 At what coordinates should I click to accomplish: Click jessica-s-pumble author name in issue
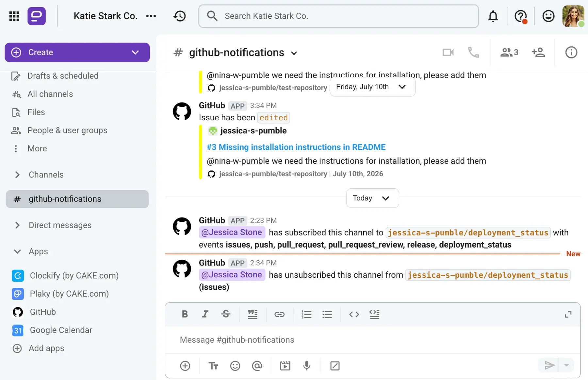[253, 131]
